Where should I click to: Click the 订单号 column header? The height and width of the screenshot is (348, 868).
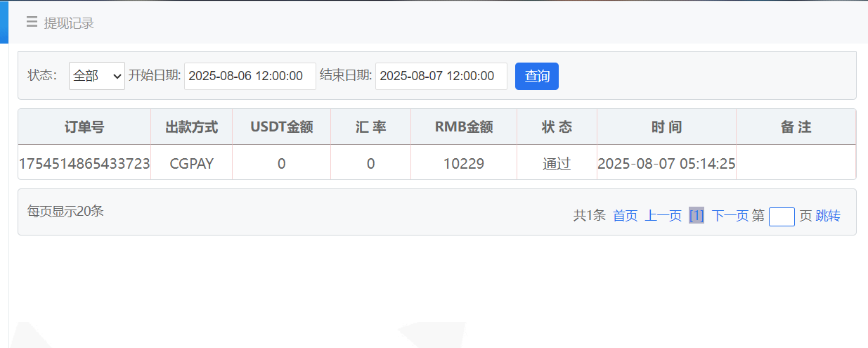(x=84, y=127)
